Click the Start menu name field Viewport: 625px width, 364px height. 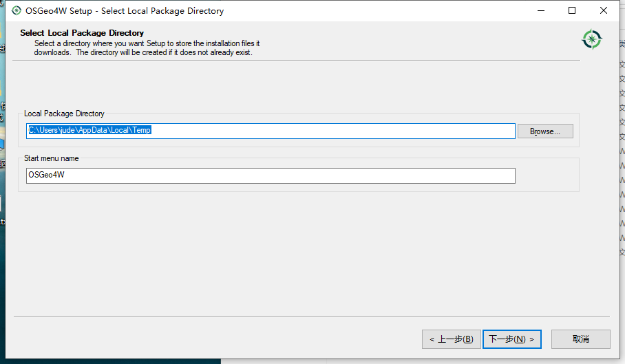coord(271,175)
